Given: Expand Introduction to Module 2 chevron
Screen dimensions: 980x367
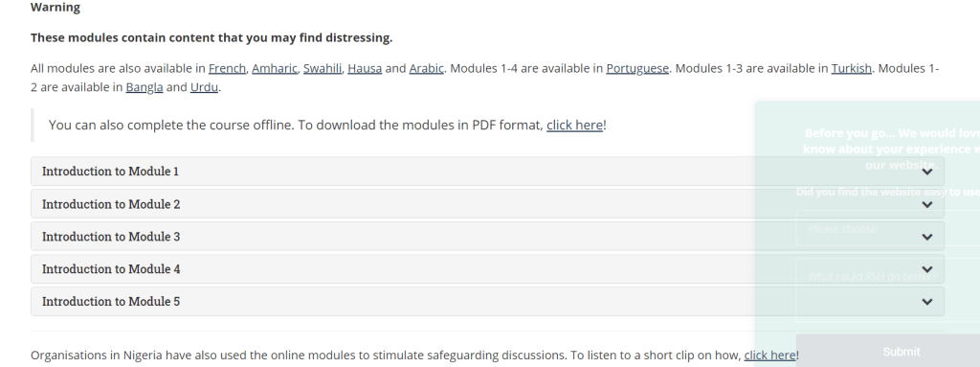Looking at the screenshot, I should [926, 204].
